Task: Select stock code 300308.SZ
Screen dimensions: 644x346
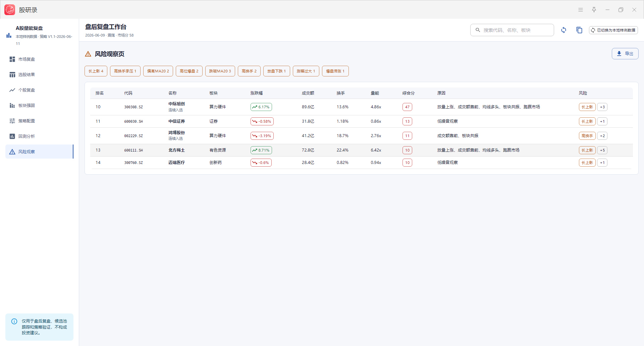Action: pyautogui.click(x=133, y=107)
